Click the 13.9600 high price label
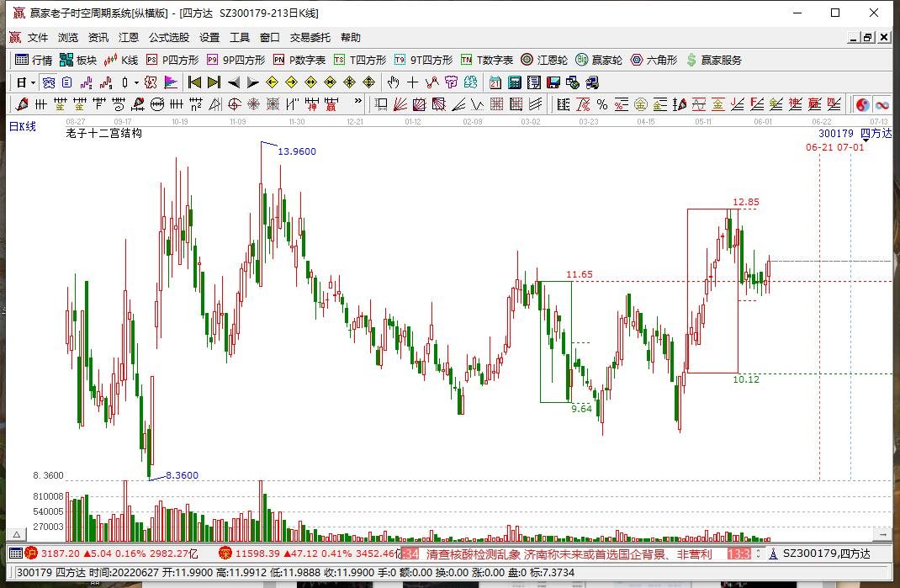This screenshot has height=588, width=900. point(297,151)
